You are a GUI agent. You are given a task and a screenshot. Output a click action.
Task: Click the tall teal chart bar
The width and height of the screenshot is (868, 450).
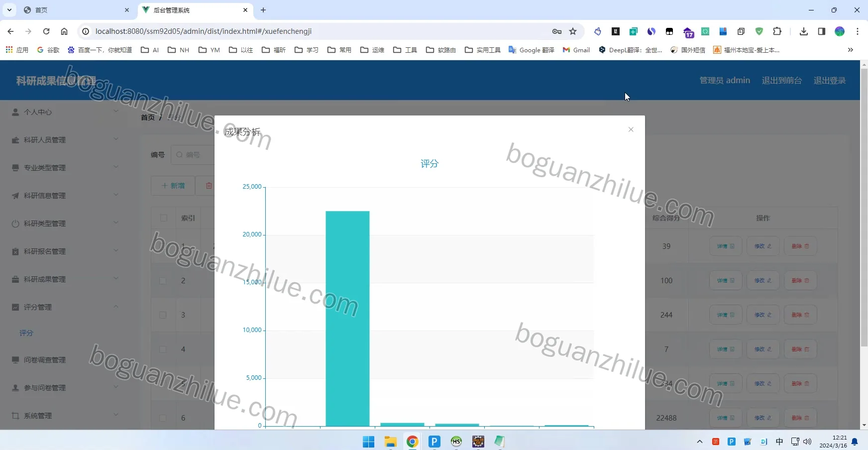coord(347,319)
